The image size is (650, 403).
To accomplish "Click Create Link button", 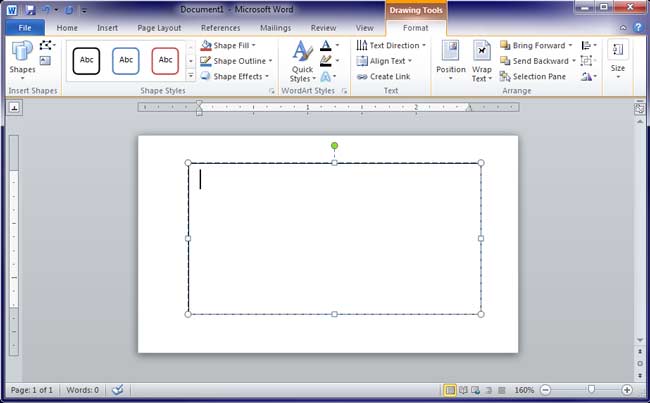I will coord(383,76).
